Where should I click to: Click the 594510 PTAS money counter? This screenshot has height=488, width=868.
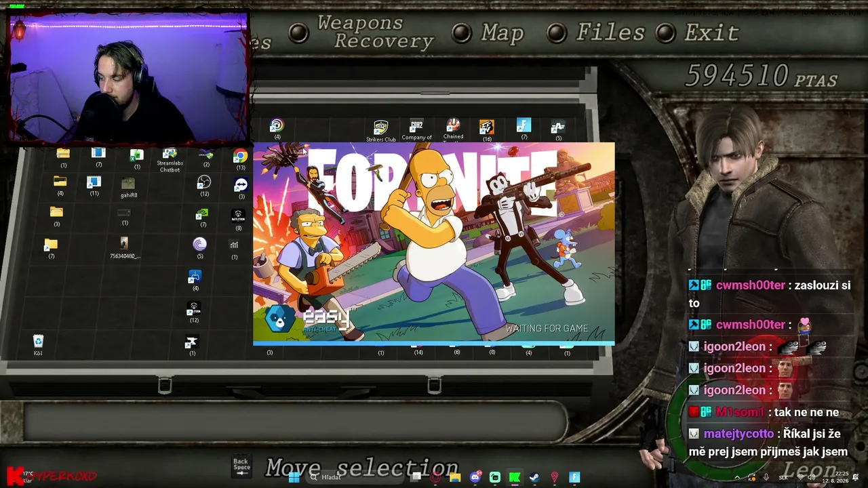point(761,76)
